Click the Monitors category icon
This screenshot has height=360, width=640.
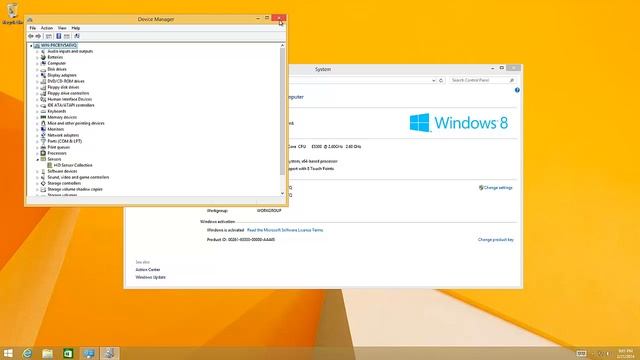tap(43, 129)
